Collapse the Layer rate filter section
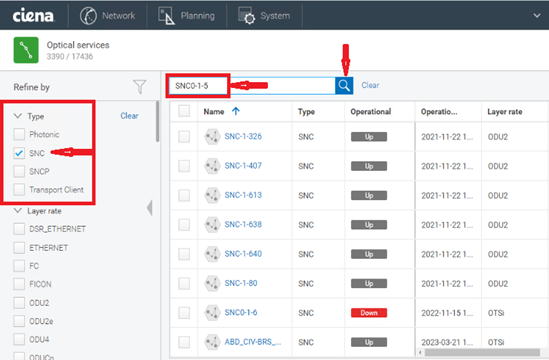Viewport: 549px width, 360px height. [x=18, y=211]
